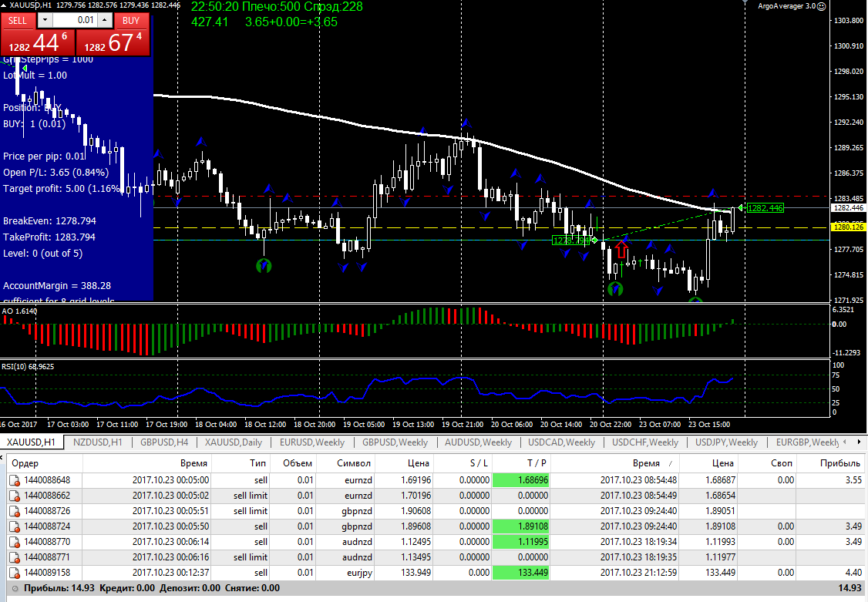Select the green T/P cell 1.11995
This screenshot has height=602, width=868.
521,542
